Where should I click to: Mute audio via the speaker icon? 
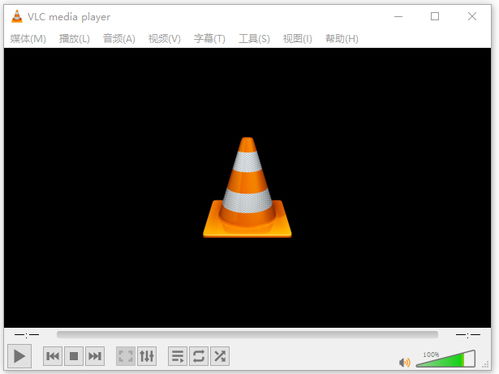point(404,362)
